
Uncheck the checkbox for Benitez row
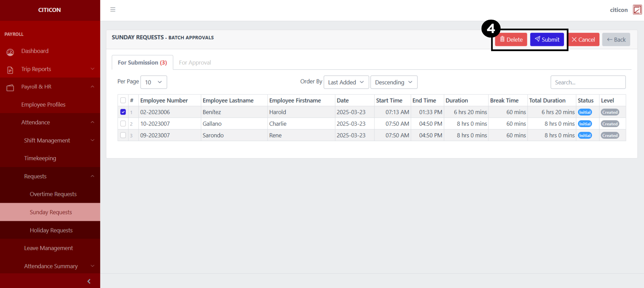pyautogui.click(x=123, y=112)
